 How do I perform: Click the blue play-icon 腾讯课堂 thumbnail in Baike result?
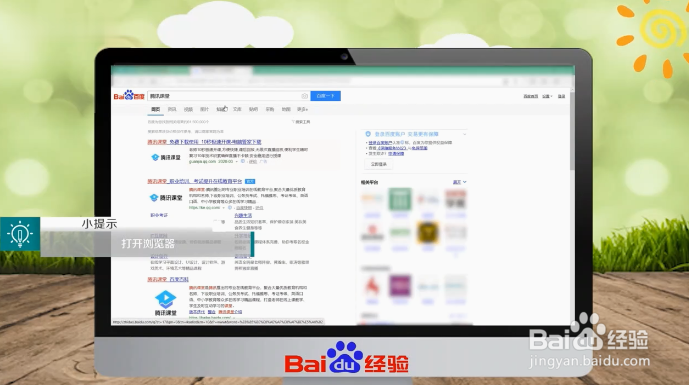tap(166, 303)
